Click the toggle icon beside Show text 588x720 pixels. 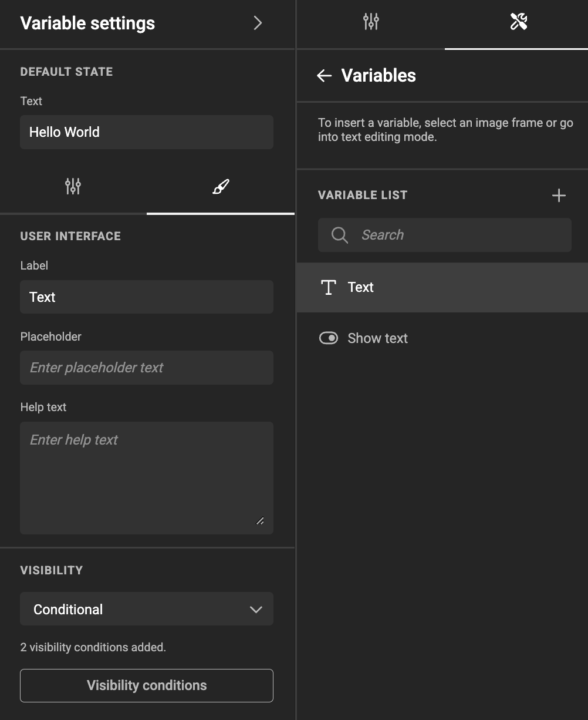coord(328,338)
